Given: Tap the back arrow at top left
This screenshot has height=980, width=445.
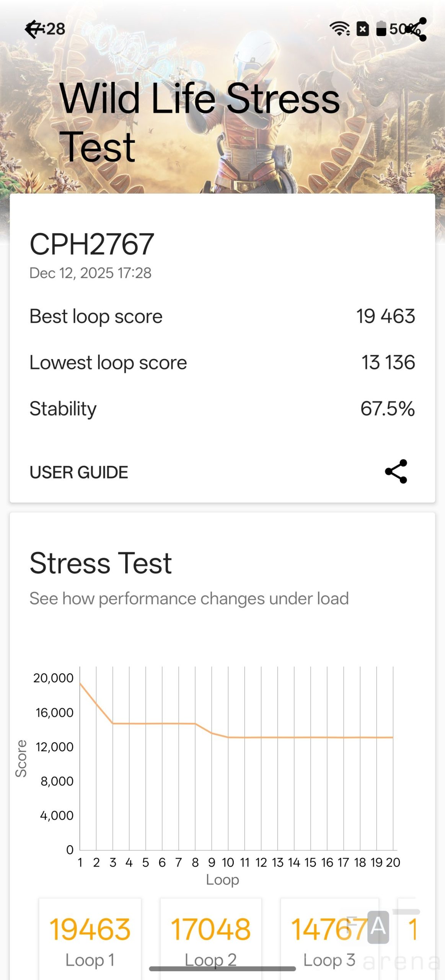Looking at the screenshot, I should 33,29.
